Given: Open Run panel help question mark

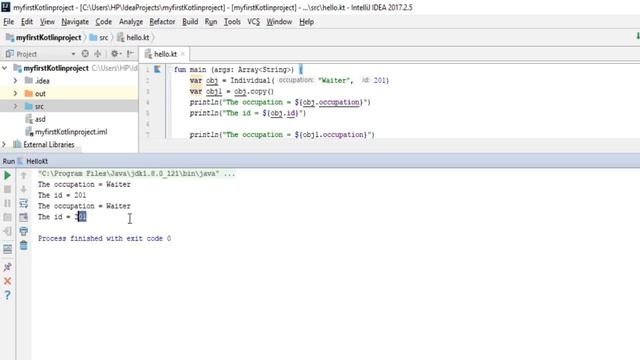Looking at the screenshot, I should [x=7, y=295].
